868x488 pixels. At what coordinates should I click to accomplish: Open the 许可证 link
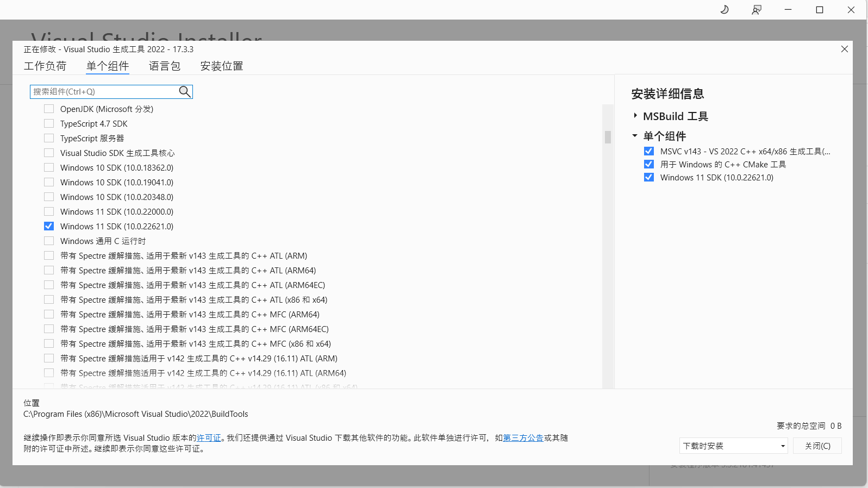[x=209, y=437]
